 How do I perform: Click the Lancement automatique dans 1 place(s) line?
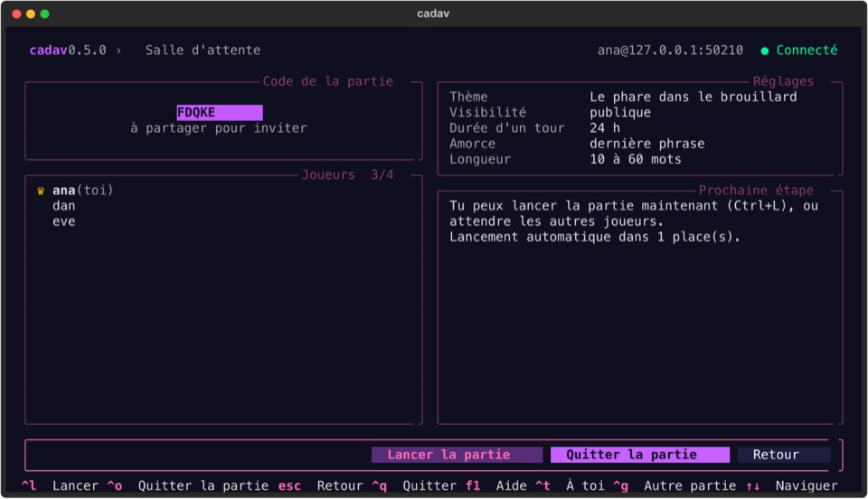(595, 238)
